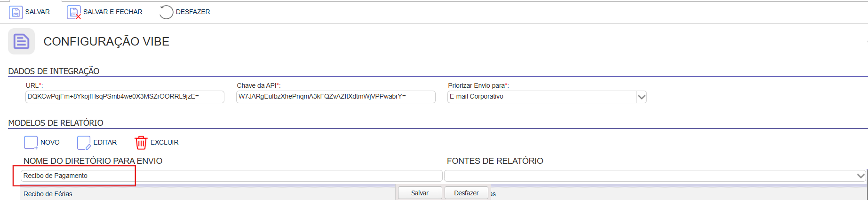Click the Fontes de Relatório column header
868x200 pixels.
(x=495, y=161)
